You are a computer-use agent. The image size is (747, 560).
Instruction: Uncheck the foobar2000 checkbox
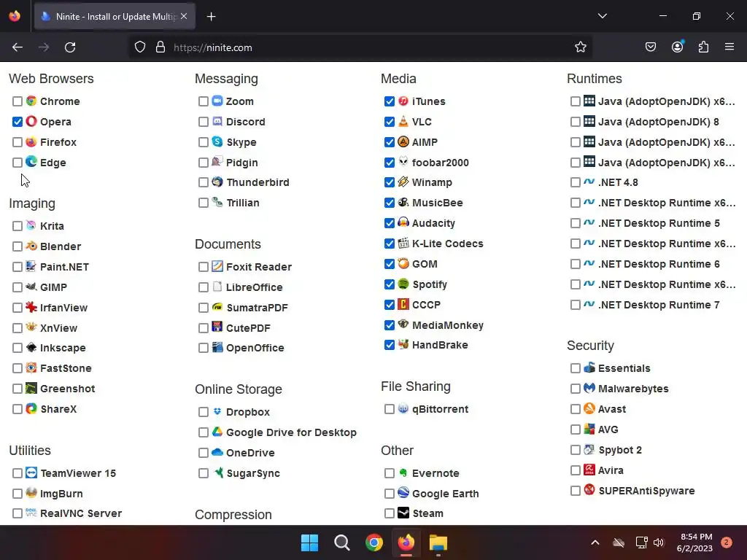point(390,163)
